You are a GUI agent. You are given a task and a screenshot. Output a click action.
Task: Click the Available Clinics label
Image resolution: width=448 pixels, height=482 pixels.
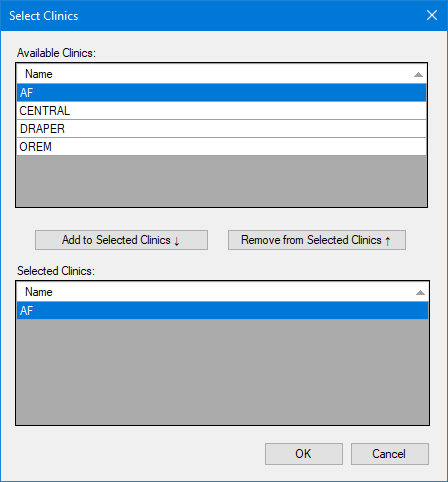[x=56, y=53]
